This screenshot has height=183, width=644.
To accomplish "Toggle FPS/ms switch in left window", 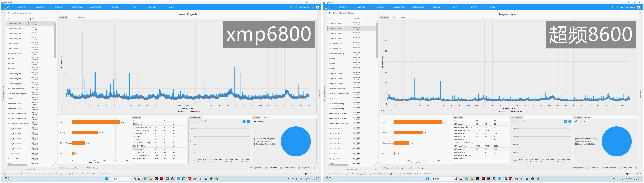I will pos(95,163).
